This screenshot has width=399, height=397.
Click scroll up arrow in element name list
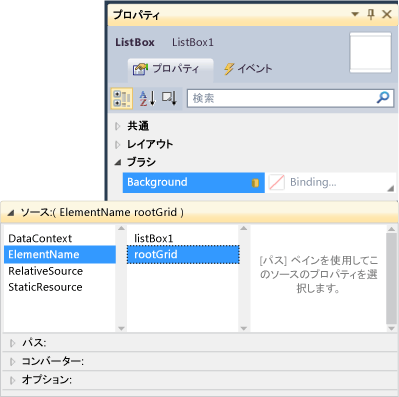pos(244,228)
